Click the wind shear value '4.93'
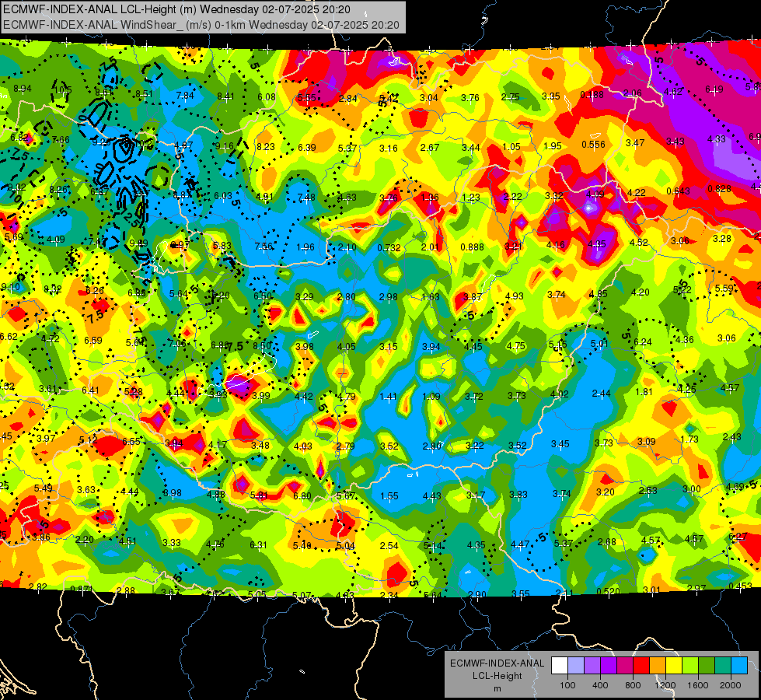The height and width of the screenshot is (700, 761). pyautogui.click(x=515, y=296)
